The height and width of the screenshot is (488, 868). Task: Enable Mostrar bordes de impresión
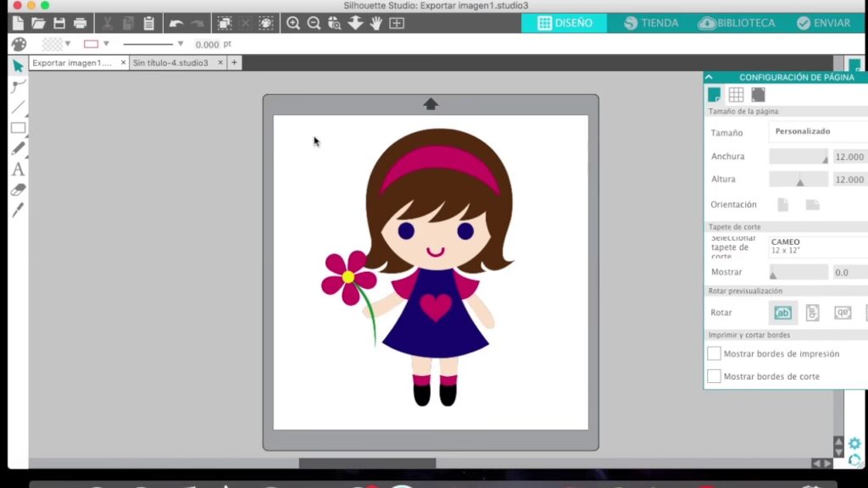(715, 353)
